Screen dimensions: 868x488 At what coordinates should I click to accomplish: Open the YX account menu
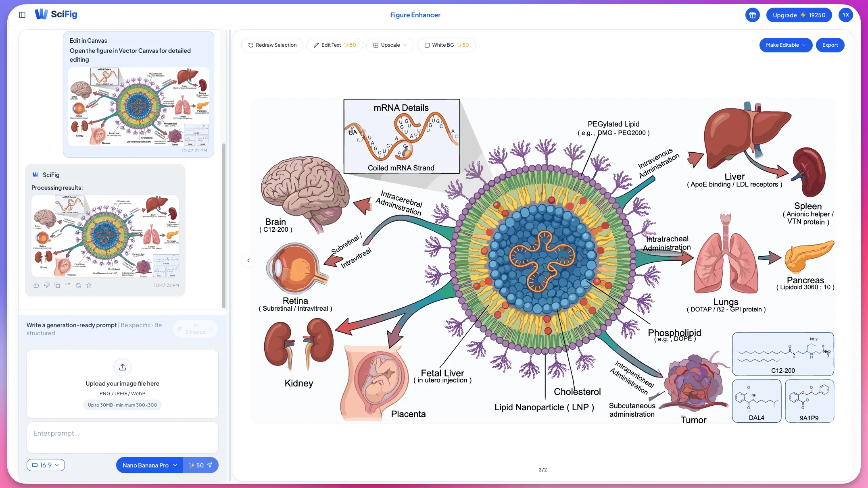click(x=845, y=15)
